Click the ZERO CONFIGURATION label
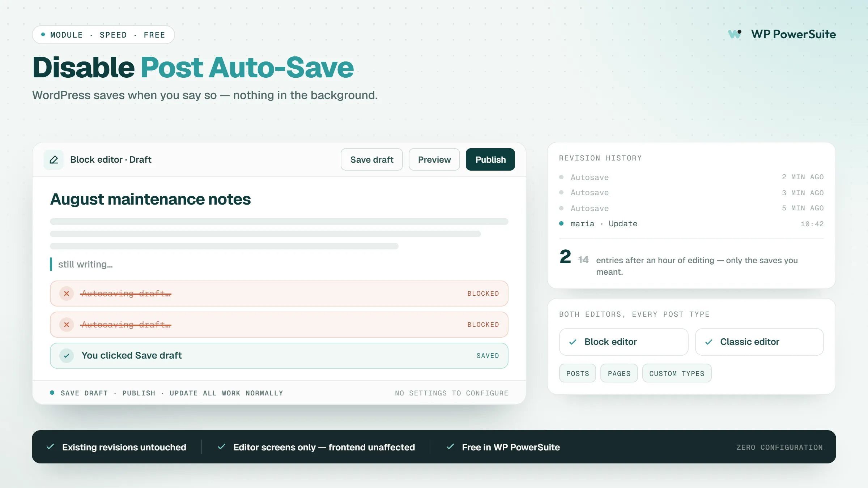The width and height of the screenshot is (868, 488). [780, 447]
